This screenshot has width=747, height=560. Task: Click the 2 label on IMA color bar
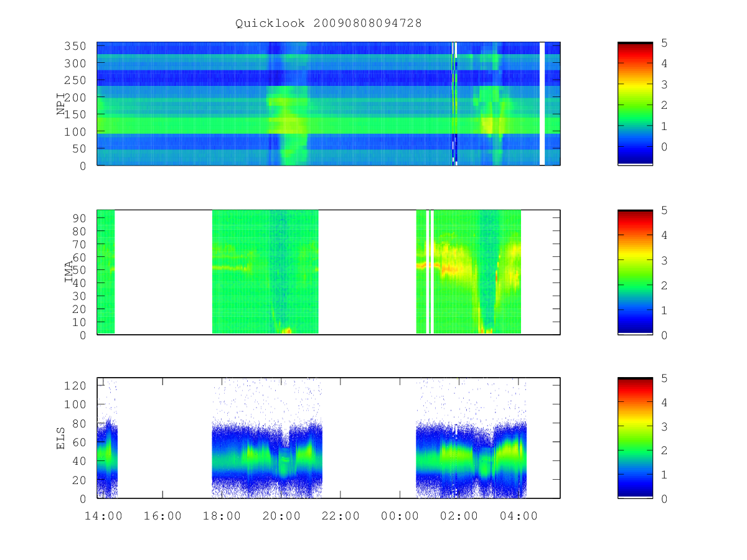665,285
